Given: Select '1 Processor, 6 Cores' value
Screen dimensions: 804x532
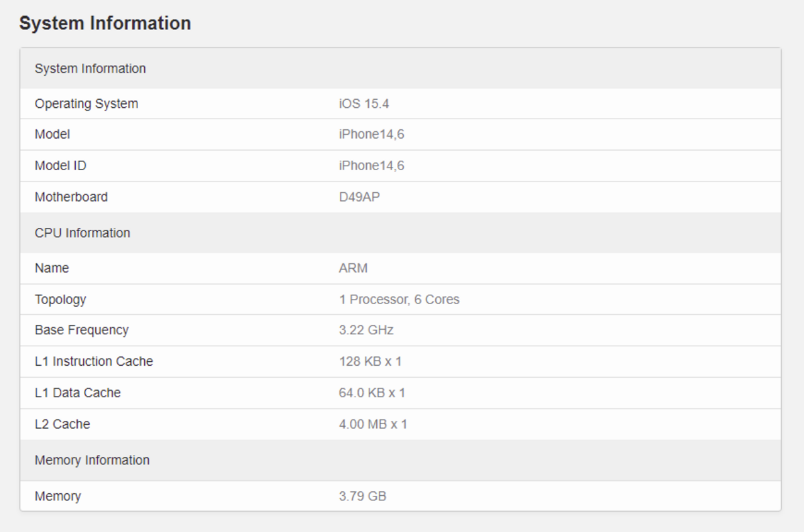Looking at the screenshot, I should point(399,300).
